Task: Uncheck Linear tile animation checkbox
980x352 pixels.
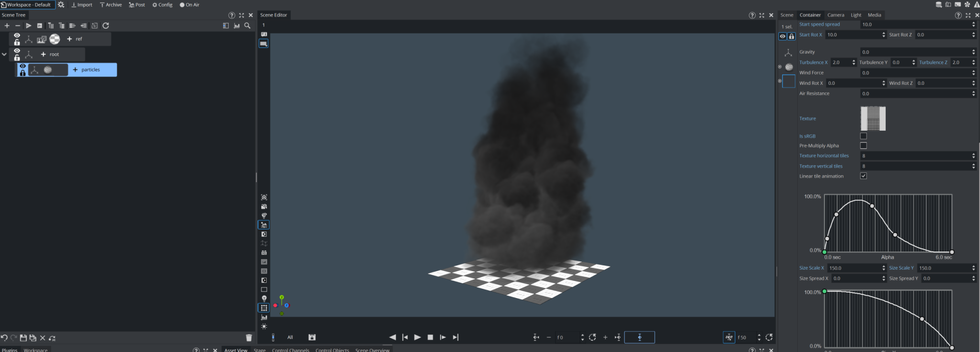Action: (863, 176)
